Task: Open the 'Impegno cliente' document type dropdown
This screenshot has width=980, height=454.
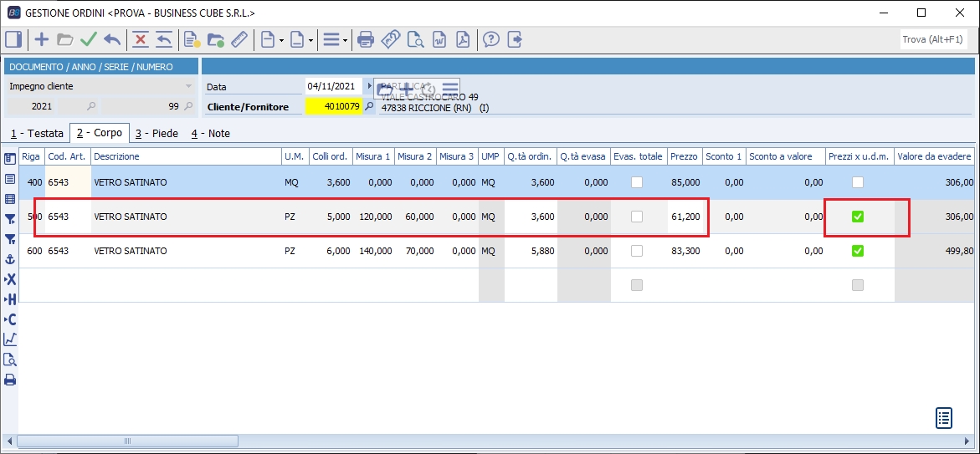Action: point(188,86)
